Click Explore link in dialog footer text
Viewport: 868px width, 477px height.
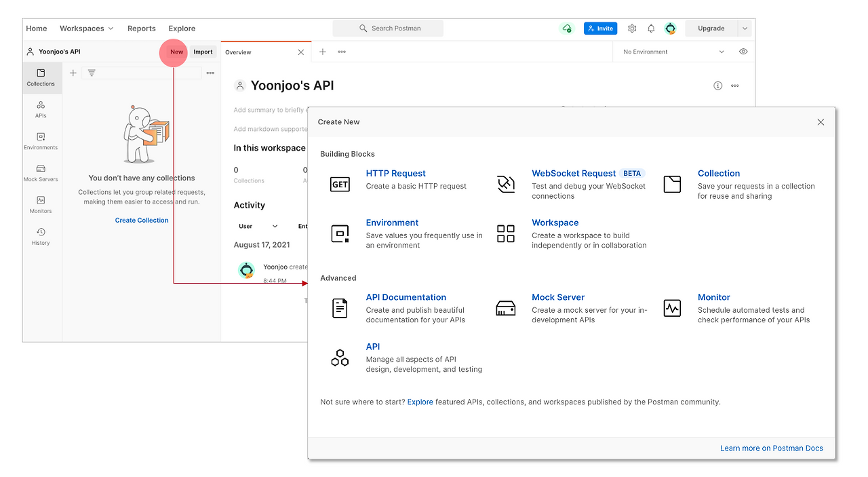click(x=420, y=402)
